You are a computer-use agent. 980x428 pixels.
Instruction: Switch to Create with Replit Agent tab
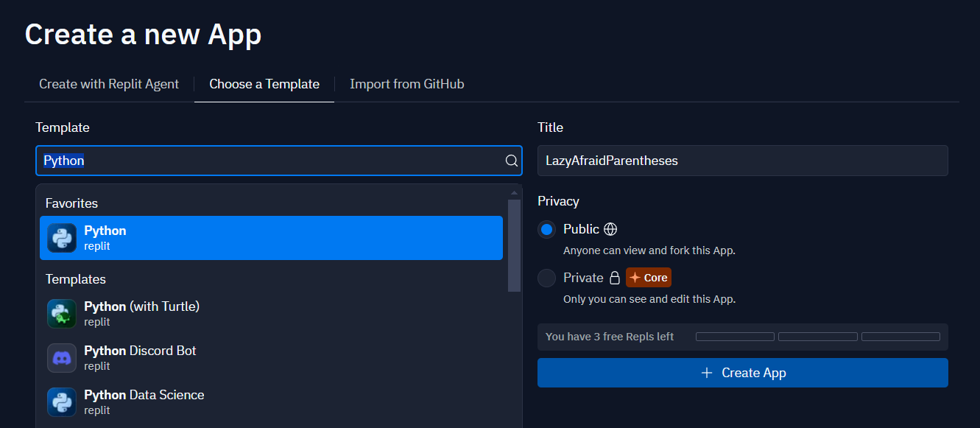pos(109,84)
